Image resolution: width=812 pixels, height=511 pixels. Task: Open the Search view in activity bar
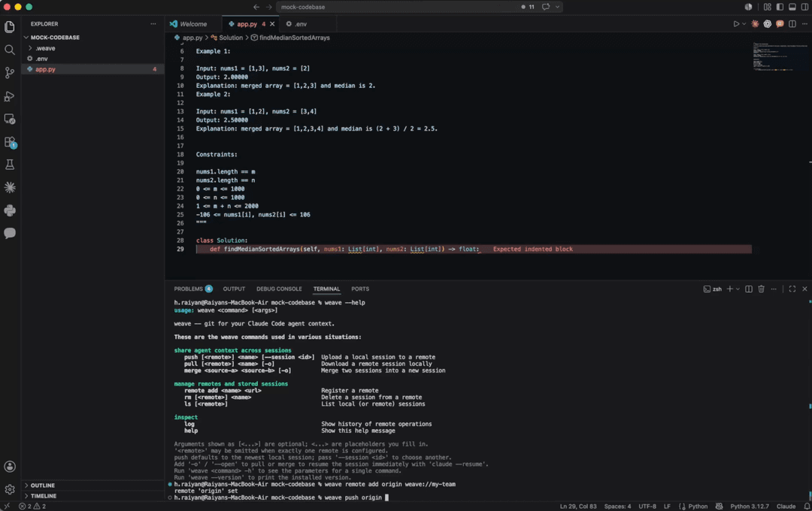(x=10, y=50)
